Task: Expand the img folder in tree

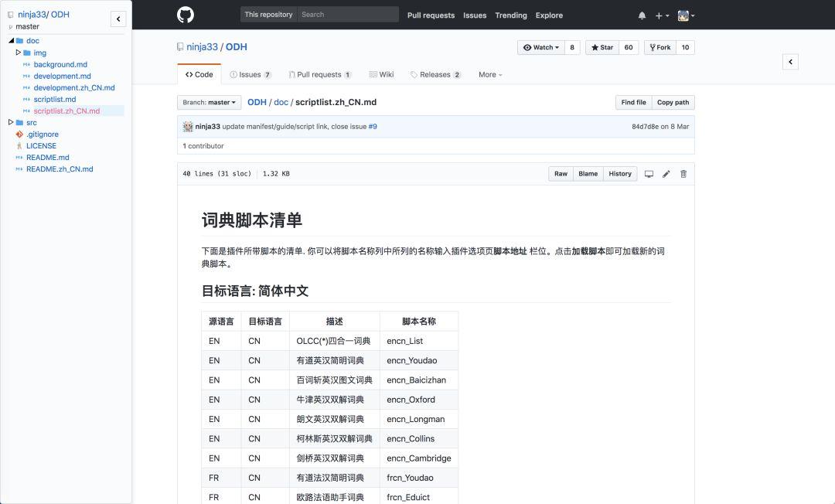Action: tap(18, 53)
